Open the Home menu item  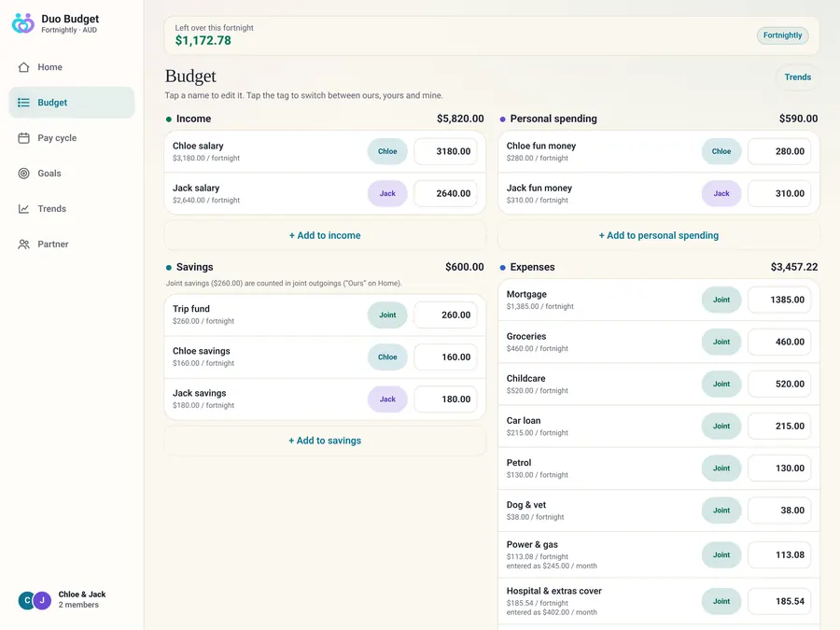tap(72, 67)
